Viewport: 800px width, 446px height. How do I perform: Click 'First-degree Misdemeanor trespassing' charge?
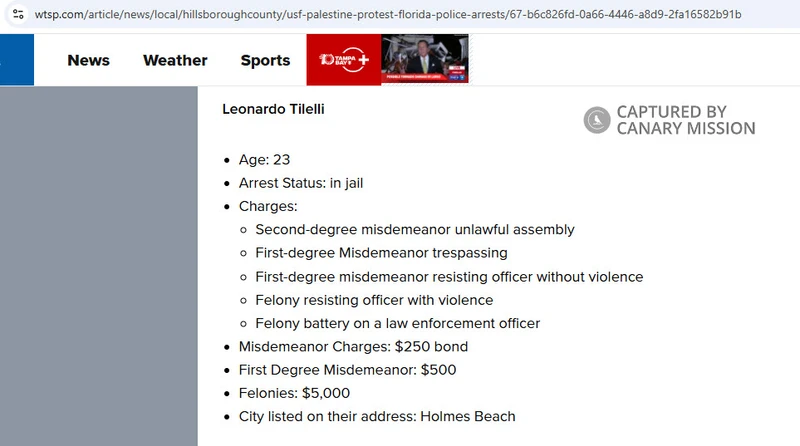click(382, 253)
